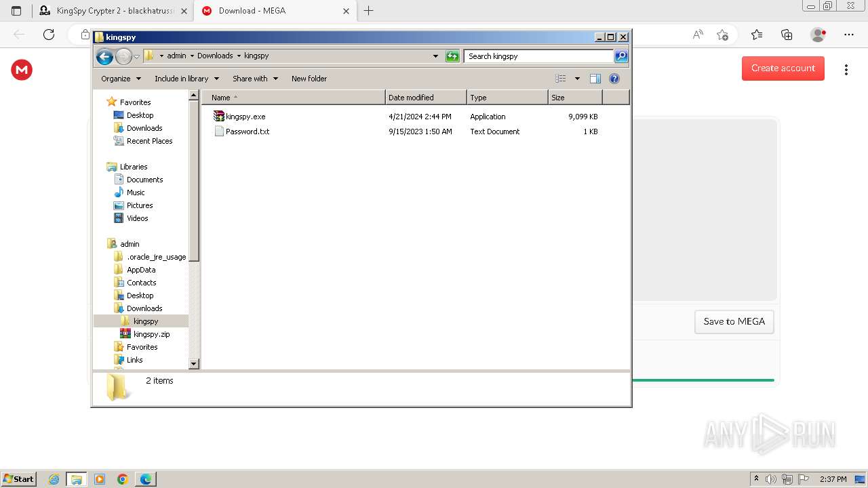Click the New folder button
The height and width of the screenshot is (488, 868).
click(309, 79)
